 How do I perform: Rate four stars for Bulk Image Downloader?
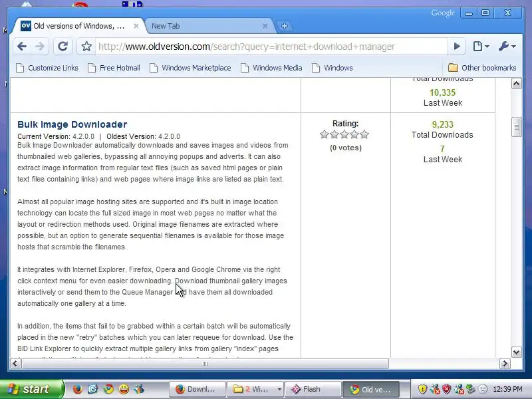tap(354, 134)
